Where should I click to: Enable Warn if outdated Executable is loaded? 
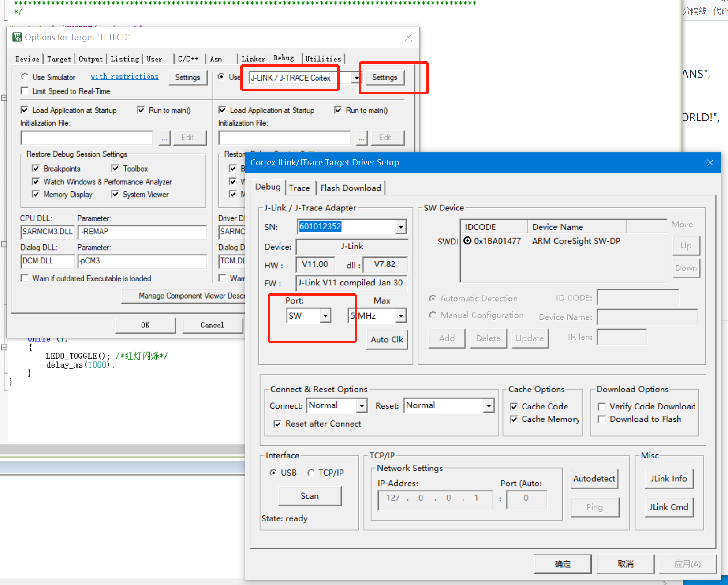coord(25,278)
